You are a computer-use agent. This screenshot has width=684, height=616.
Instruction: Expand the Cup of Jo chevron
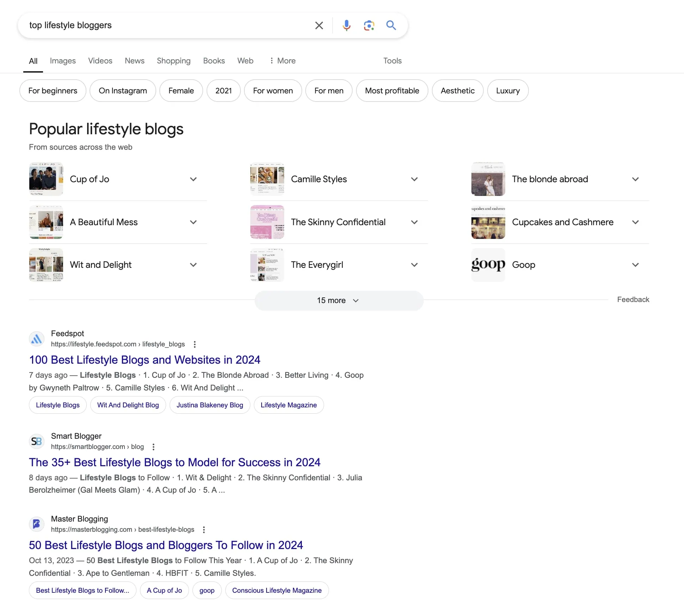(193, 179)
